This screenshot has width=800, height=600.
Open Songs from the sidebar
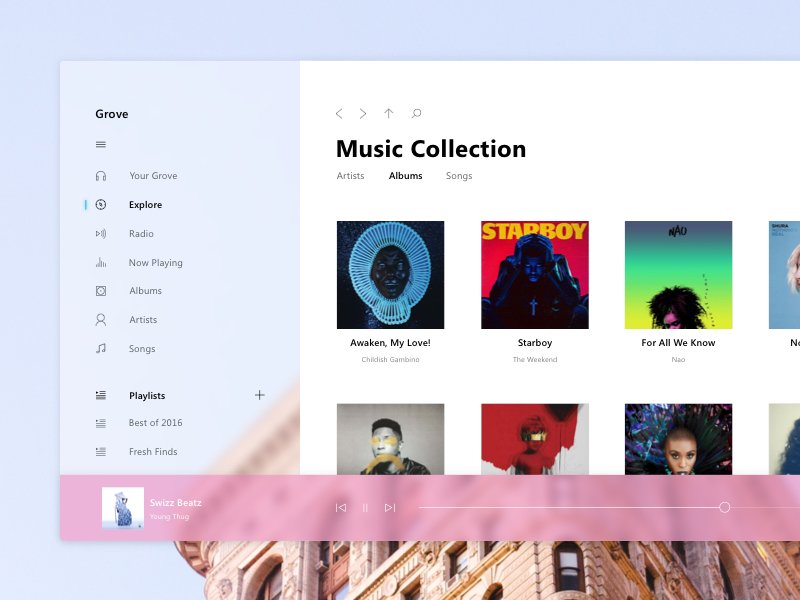coord(142,349)
